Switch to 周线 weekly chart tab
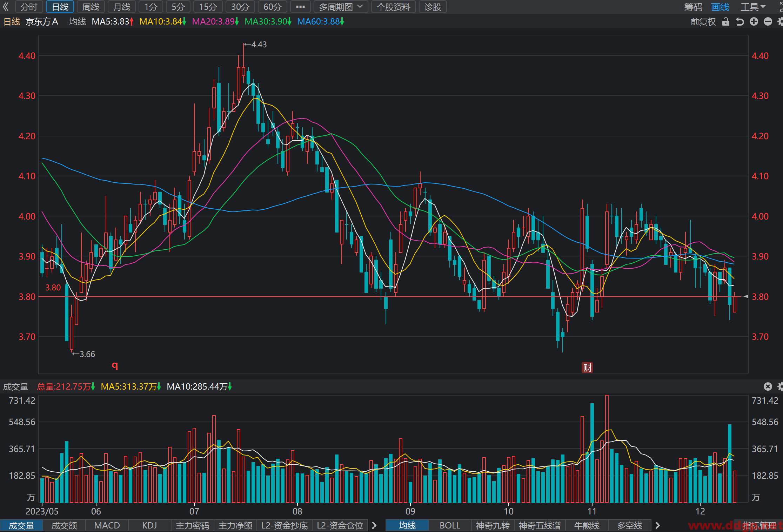783x532 pixels. pos(91,7)
